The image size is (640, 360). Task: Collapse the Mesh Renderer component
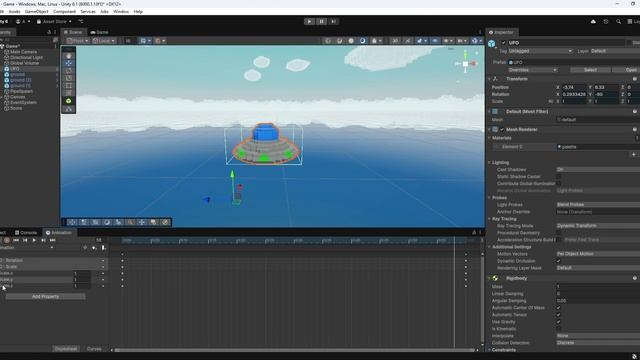(489, 129)
